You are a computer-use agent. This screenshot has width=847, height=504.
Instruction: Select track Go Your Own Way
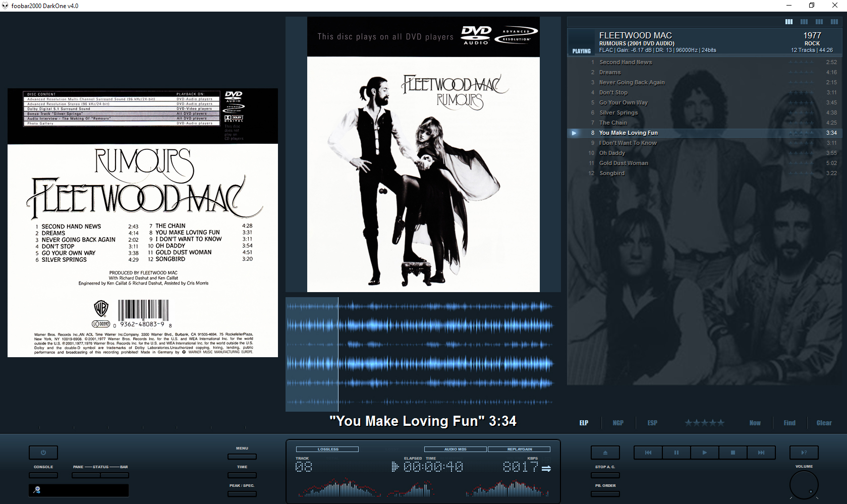pos(705,102)
